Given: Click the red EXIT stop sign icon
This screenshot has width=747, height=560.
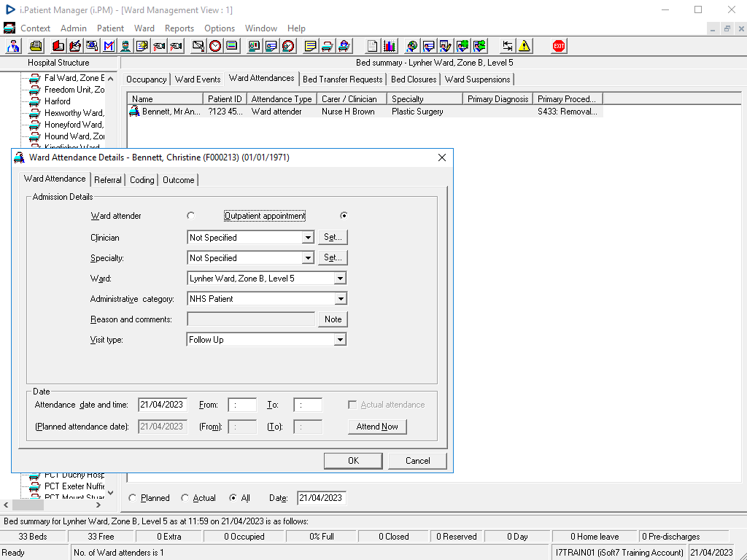Looking at the screenshot, I should click(x=558, y=46).
